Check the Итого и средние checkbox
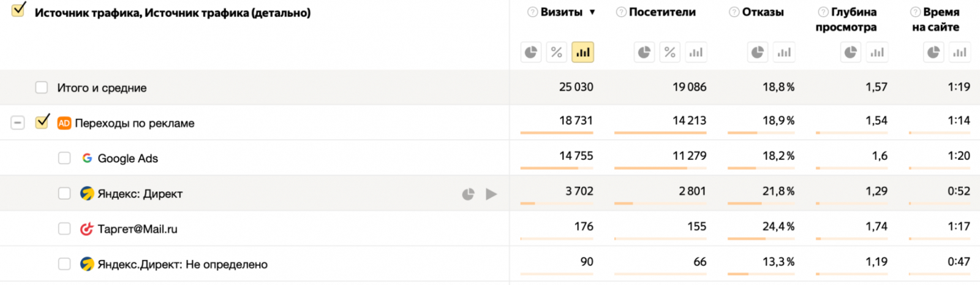This screenshot has height=285, width=980. coord(42,88)
